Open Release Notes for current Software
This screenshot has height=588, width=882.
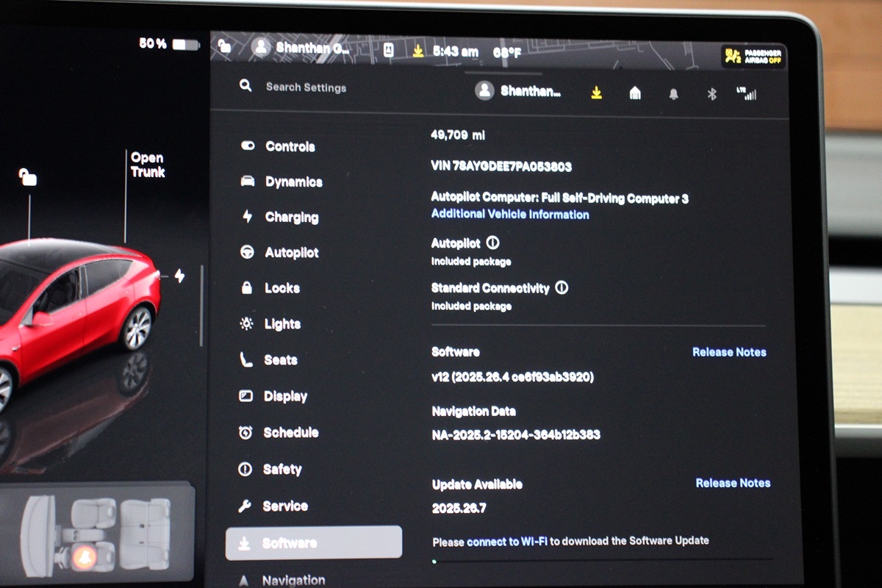pos(728,352)
